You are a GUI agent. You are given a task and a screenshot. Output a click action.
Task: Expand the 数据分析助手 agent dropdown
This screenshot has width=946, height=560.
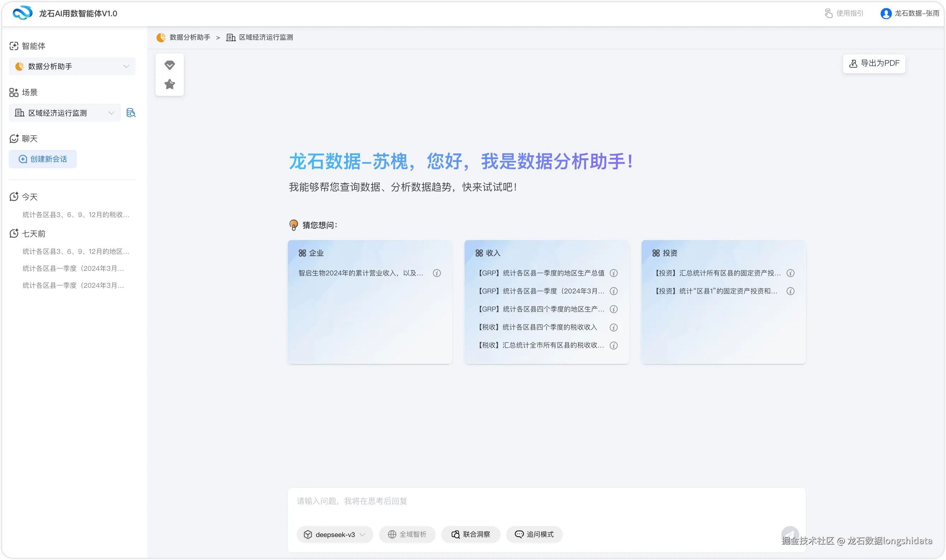72,66
